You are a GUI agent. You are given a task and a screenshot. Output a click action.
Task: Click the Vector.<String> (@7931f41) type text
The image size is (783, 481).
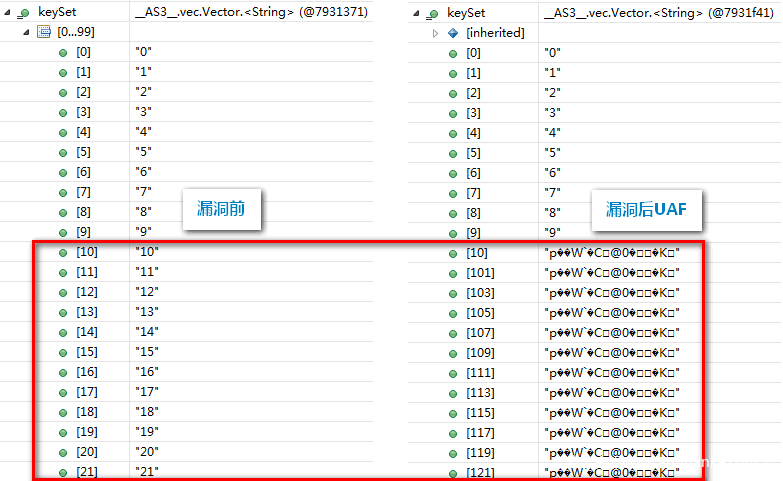coord(659,13)
